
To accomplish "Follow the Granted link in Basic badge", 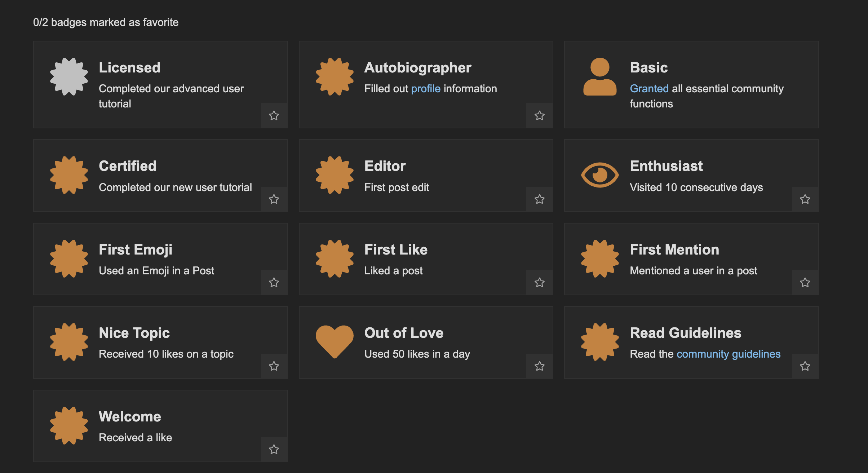I will 649,89.
